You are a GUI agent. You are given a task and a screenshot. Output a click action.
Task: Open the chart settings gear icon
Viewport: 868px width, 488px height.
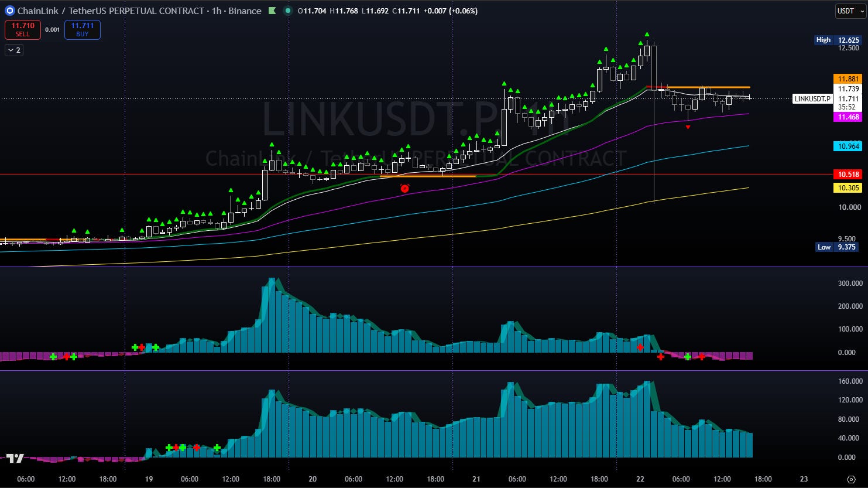(852, 479)
